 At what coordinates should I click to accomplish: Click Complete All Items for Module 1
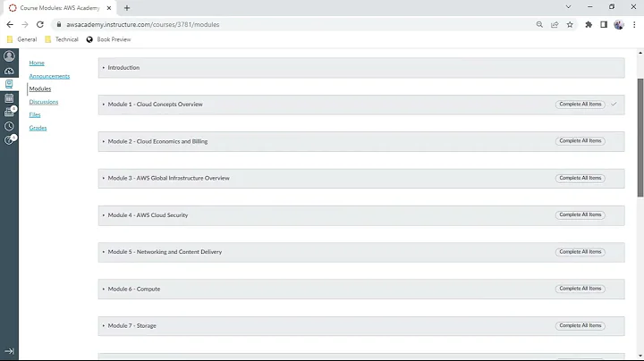point(580,105)
